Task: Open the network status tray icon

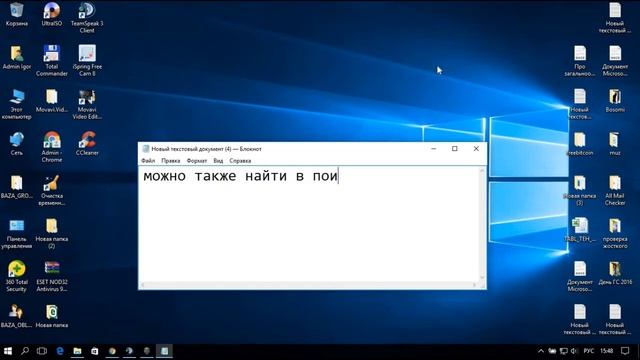Action: pos(564,351)
